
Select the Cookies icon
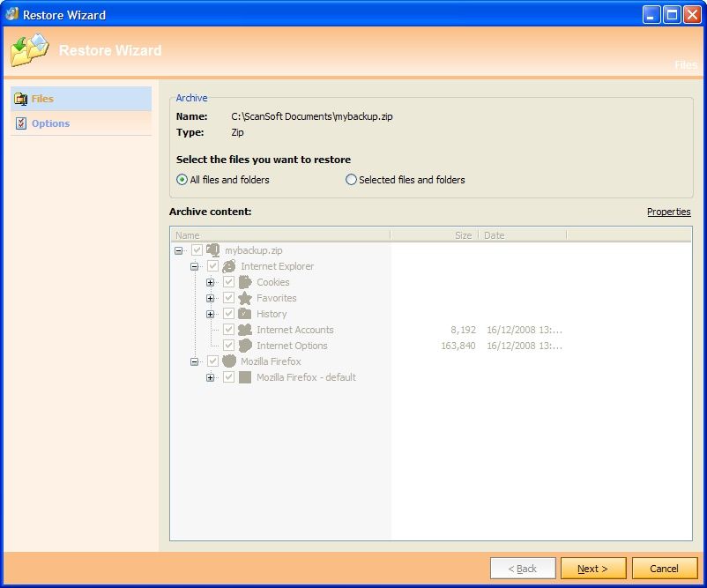244,282
